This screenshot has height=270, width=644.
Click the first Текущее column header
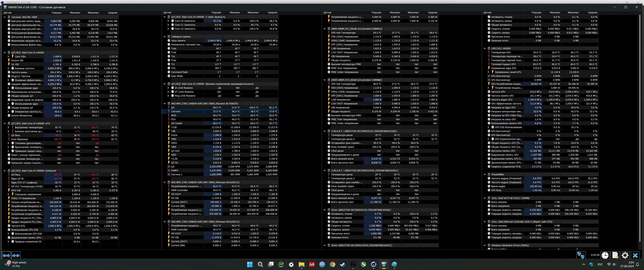(56, 13)
